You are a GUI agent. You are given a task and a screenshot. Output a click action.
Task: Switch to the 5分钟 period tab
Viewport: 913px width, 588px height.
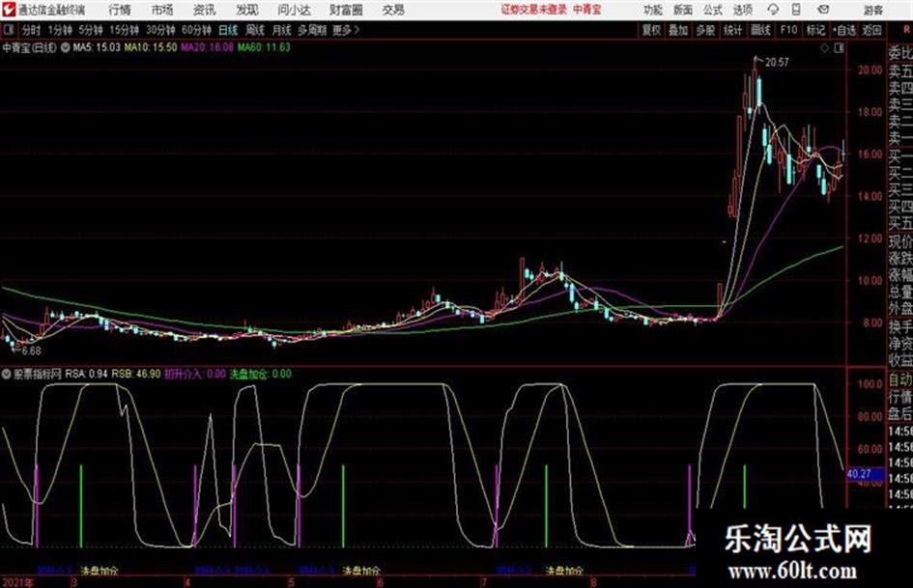[90, 30]
